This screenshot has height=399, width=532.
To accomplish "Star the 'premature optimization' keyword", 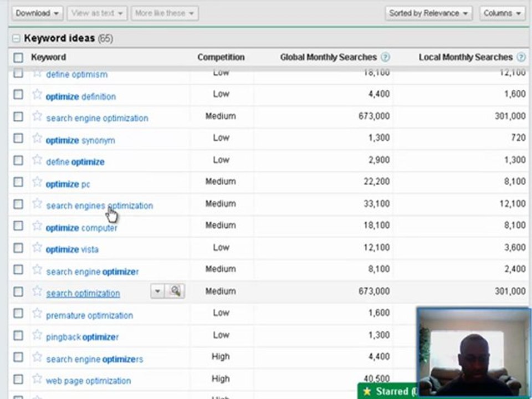I will (37, 313).
